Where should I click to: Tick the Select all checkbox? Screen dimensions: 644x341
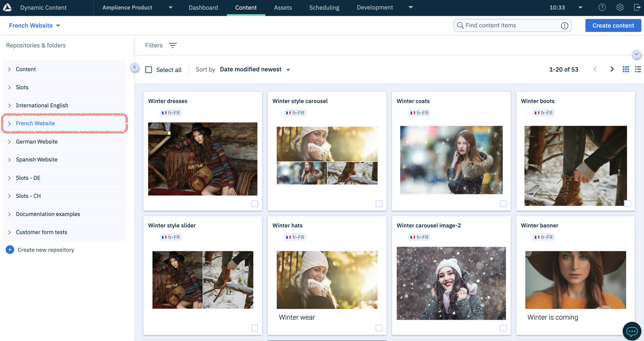(x=149, y=70)
